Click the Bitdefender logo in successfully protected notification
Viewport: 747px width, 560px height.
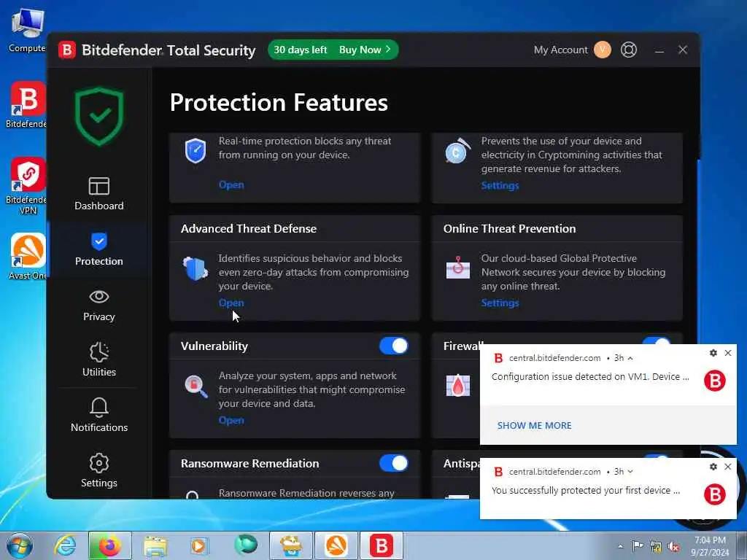(715, 494)
